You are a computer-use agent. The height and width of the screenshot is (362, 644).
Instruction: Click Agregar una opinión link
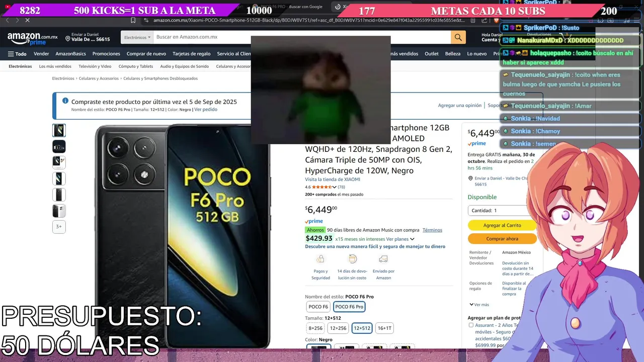tap(460, 106)
